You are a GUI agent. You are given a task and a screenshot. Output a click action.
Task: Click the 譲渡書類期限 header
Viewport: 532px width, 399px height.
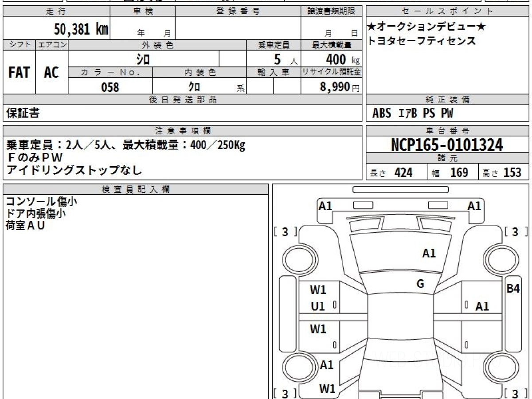(332, 12)
